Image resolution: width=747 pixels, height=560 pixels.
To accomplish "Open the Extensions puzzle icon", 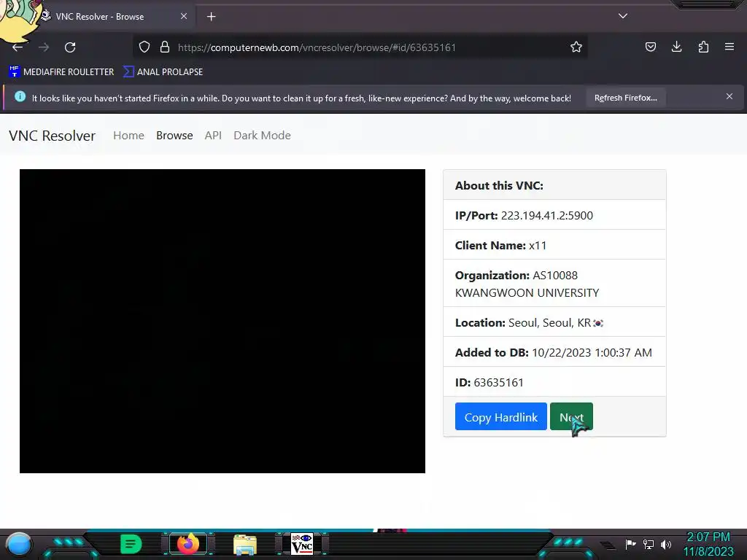I will point(703,47).
